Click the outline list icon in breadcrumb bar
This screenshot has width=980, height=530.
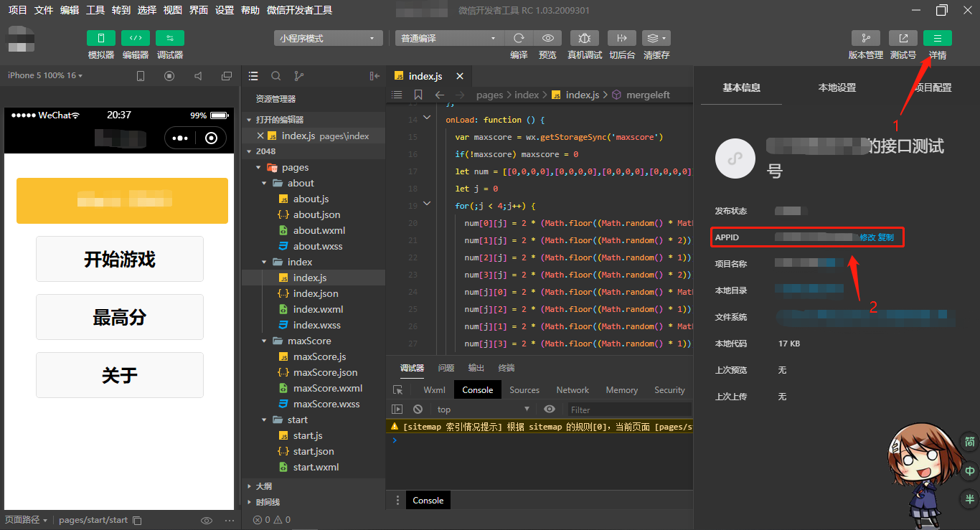coord(397,95)
